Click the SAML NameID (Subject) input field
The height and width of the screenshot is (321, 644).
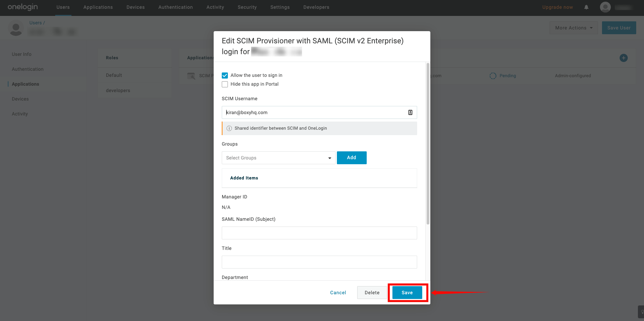[319, 233]
